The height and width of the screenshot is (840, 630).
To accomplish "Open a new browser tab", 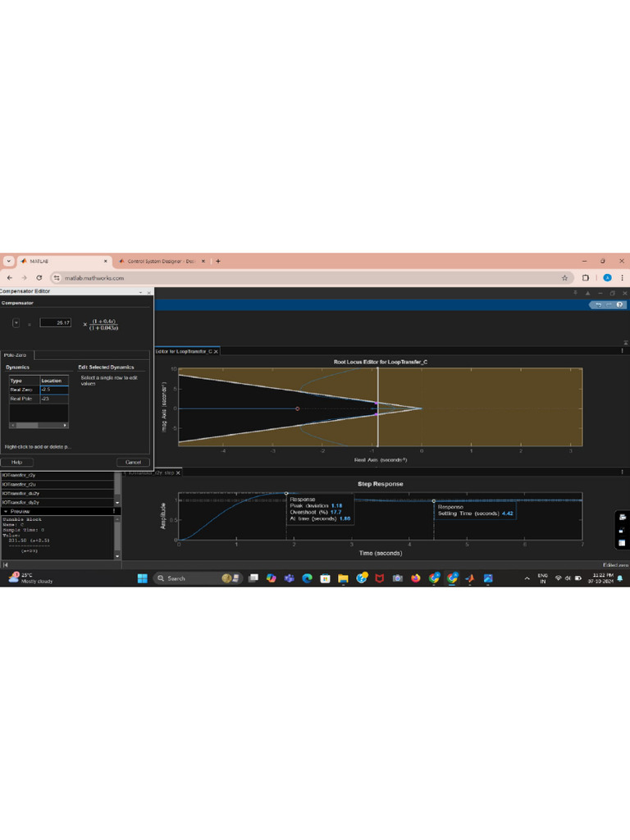I will pyautogui.click(x=218, y=261).
